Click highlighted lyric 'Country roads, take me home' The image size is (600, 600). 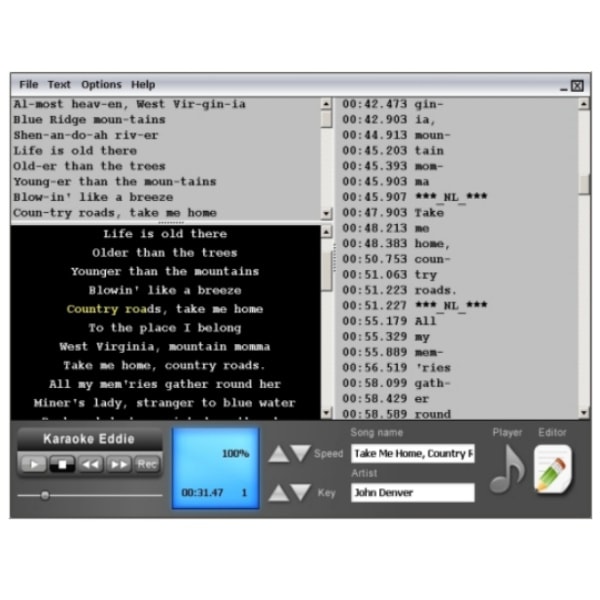point(165,309)
